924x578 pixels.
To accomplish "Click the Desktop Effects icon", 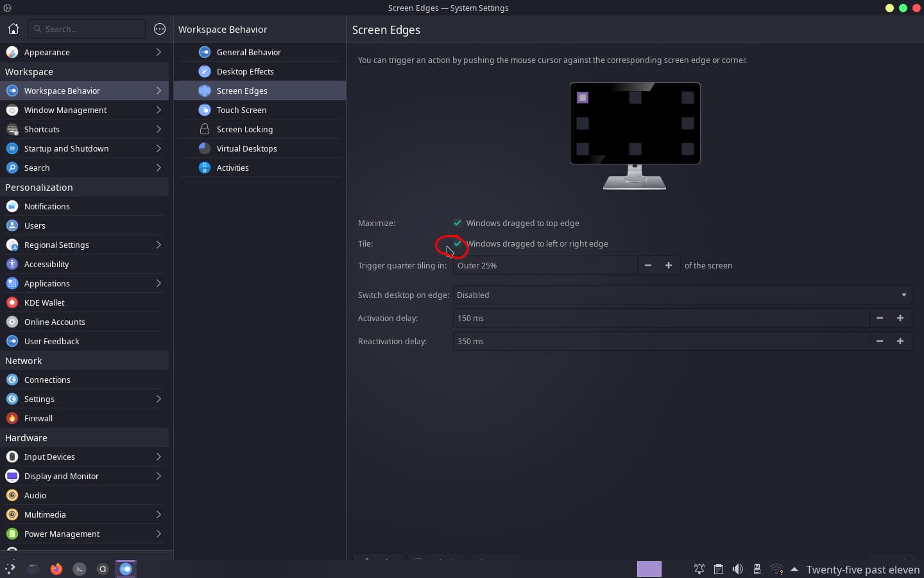I will point(205,71).
